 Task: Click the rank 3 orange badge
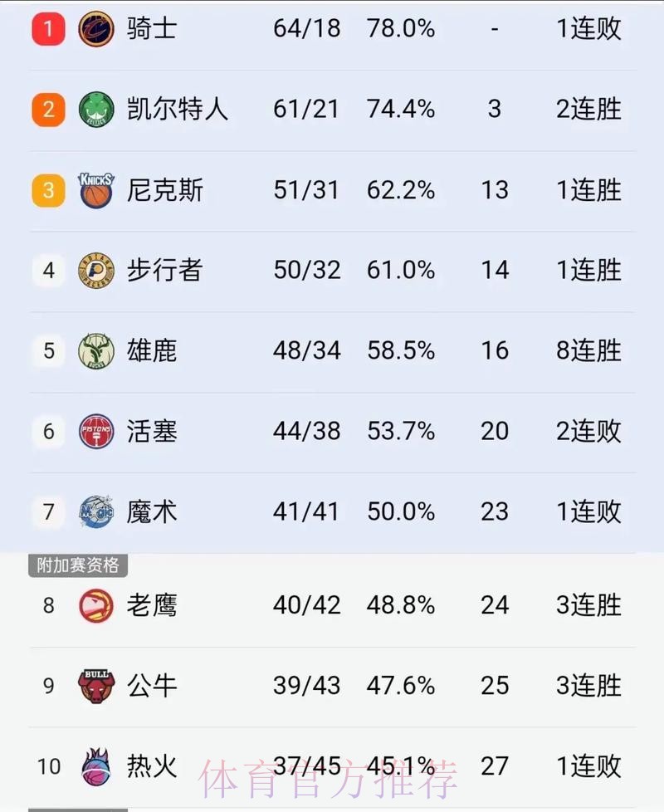tap(47, 190)
